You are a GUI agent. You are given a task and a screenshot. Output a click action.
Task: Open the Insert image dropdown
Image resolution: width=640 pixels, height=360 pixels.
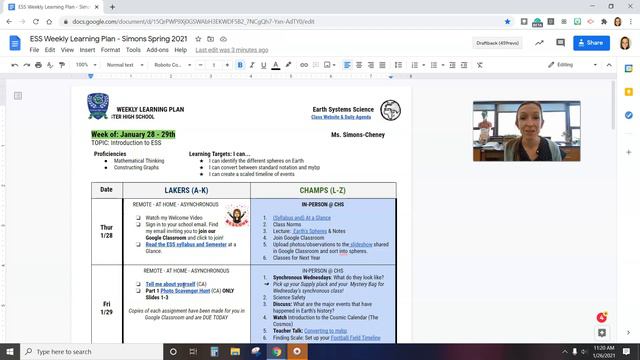click(329, 65)
